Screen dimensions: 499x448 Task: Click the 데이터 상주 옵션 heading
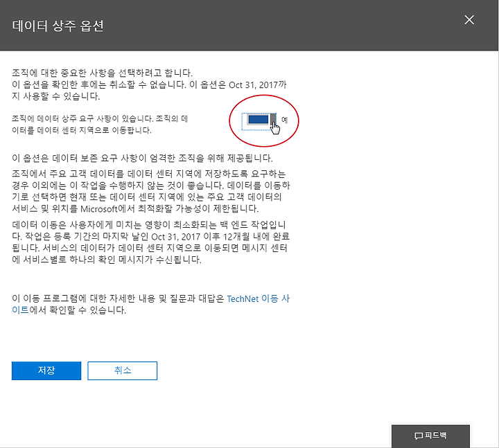58,26
